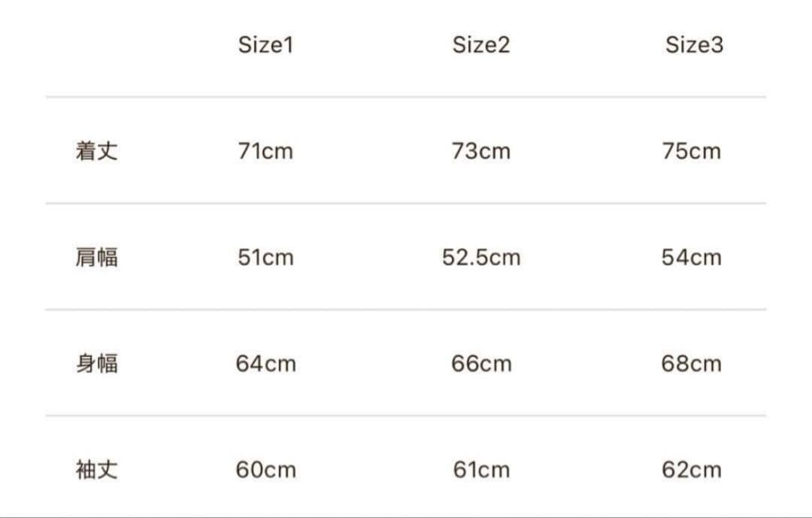Select the 62cm cell under Size3

(692, 471)
